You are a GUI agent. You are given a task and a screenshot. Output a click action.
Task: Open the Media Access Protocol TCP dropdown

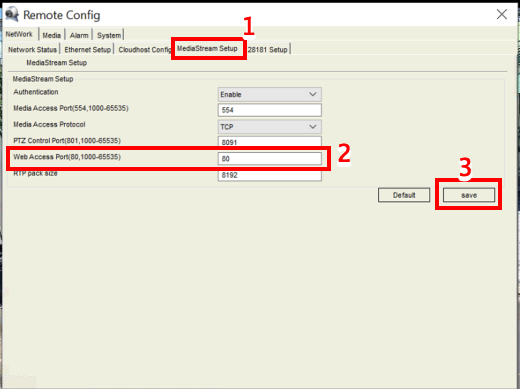270,127
